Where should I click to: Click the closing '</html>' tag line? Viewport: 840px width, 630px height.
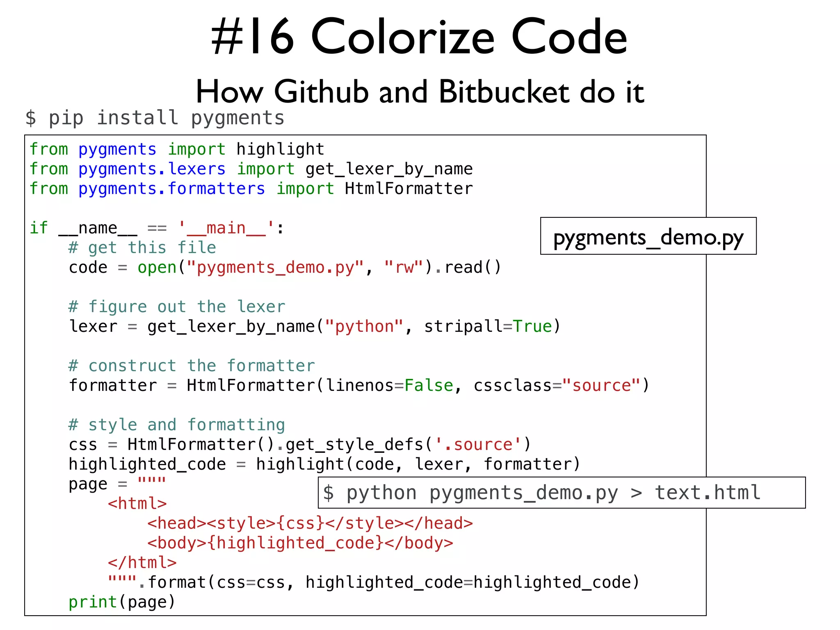(x=142, y=563)
